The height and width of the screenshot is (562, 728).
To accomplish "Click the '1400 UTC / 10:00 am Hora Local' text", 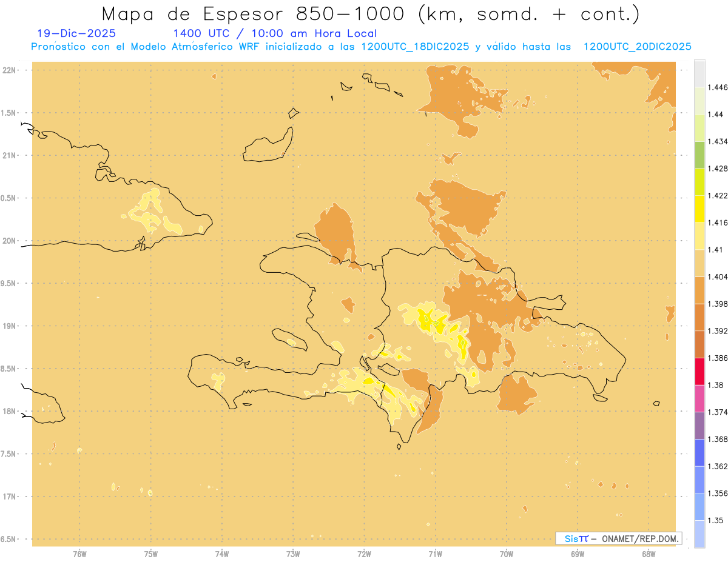I will (275, 33).
